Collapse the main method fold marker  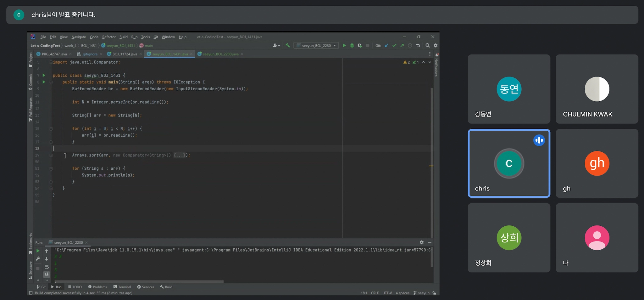[x=51, y=82]
